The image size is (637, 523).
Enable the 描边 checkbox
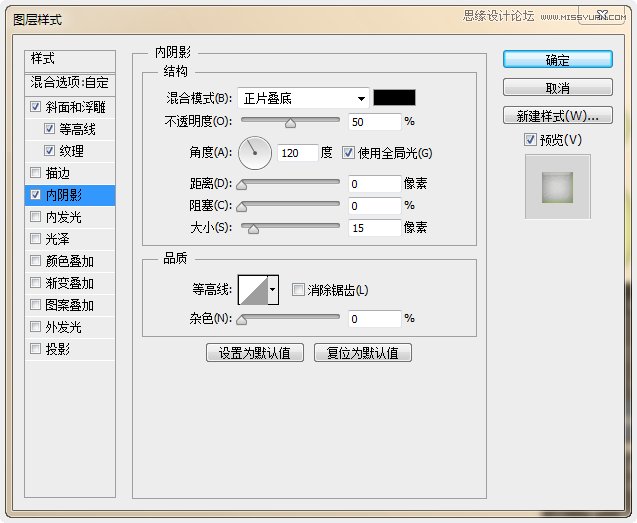click(x=36, y=173)
